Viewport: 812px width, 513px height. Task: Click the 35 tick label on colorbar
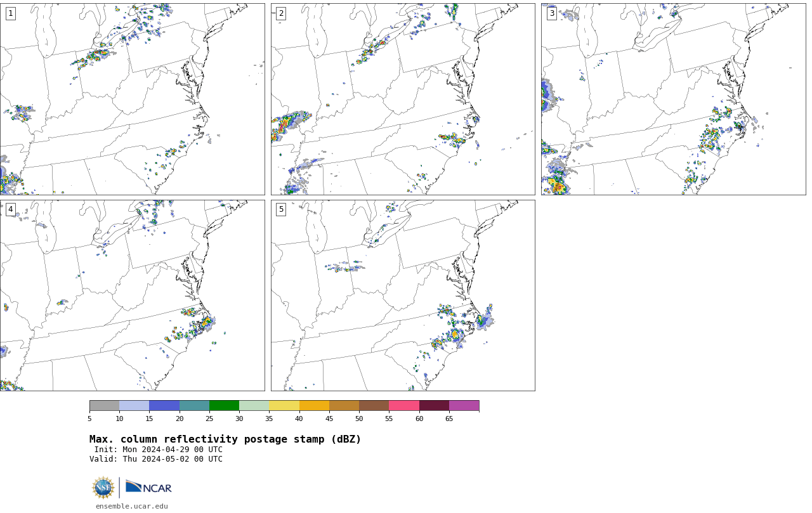(x=269, y=419)
